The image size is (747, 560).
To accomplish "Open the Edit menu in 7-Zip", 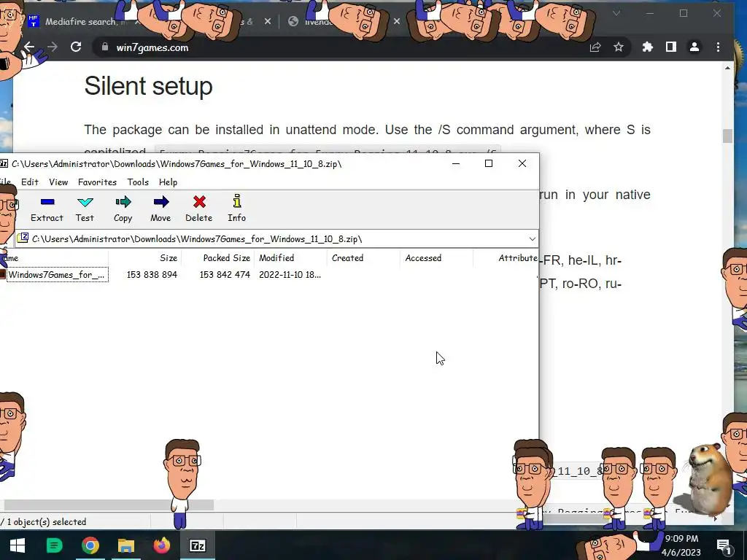I will [29, 182].
